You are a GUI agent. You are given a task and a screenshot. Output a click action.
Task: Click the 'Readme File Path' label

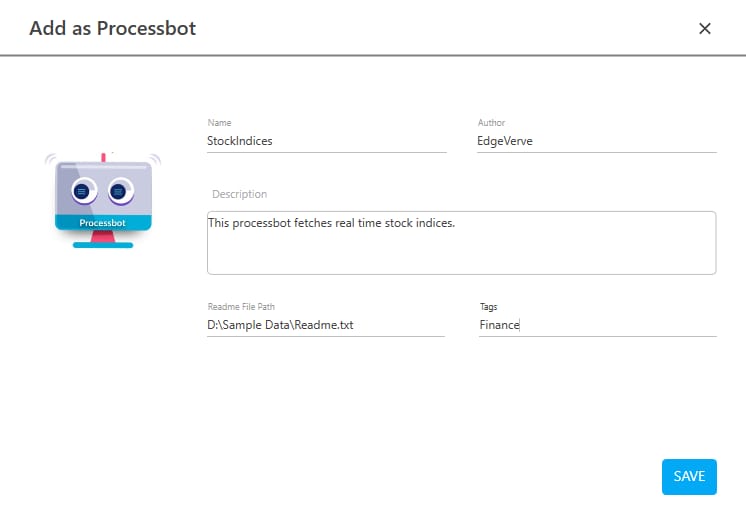pyautogui.click(x=241, y=306)
